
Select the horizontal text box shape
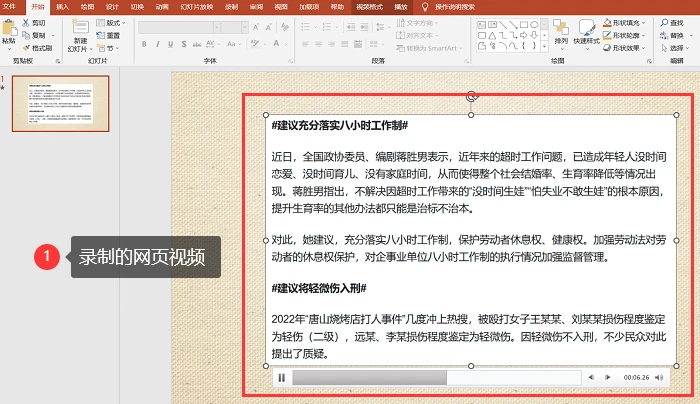481,25
